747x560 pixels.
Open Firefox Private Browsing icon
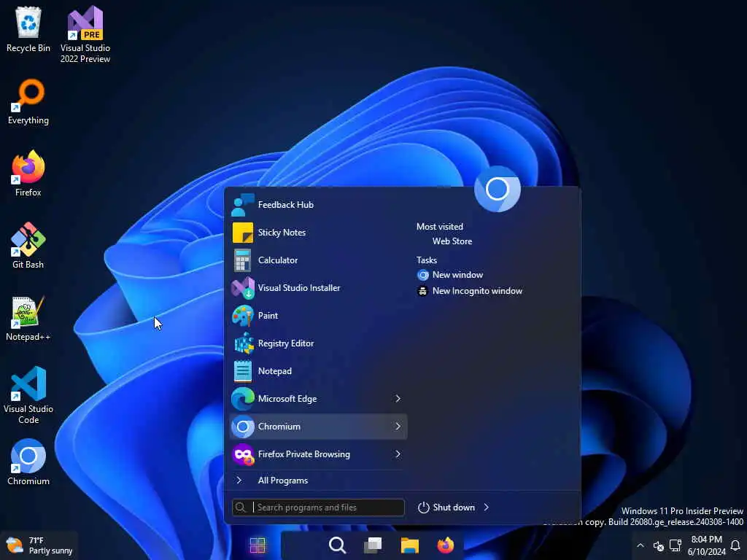tap(243, 454)
